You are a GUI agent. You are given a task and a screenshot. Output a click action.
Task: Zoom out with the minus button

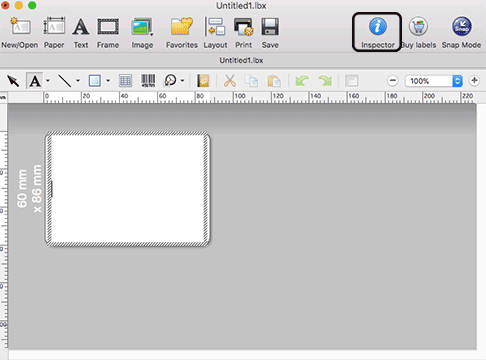[x=393, y=81]
